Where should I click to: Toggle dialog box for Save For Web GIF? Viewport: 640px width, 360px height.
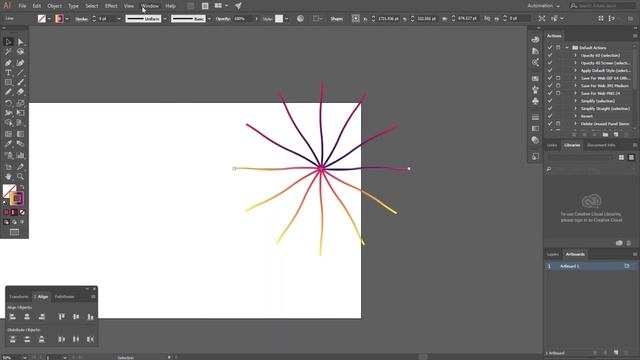[x=558, y=78]
